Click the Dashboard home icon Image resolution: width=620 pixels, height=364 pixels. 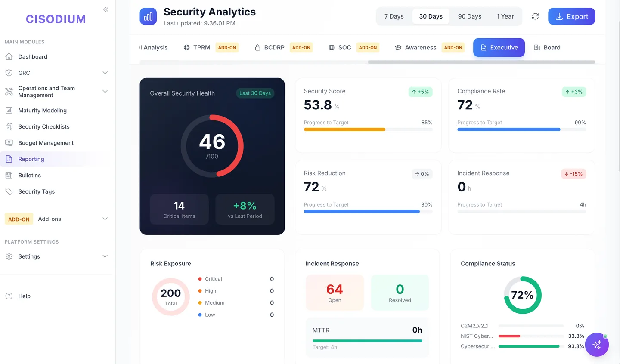[x=9, y=57]
